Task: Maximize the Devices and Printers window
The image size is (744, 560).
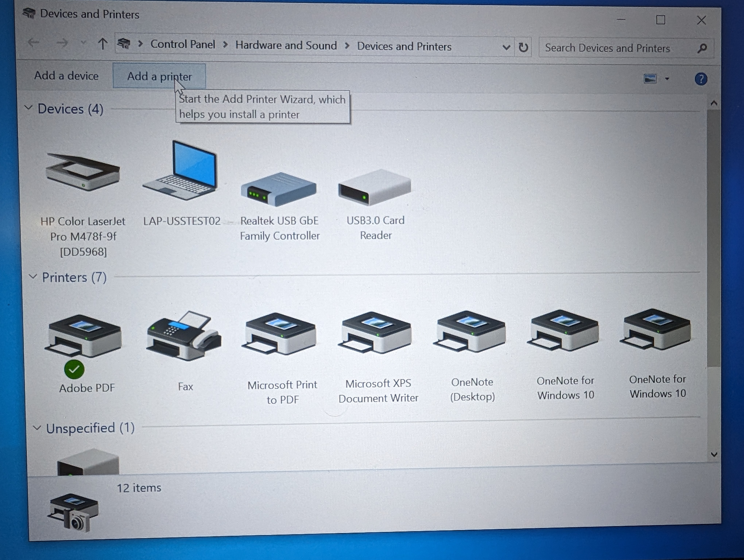Action: click(x=661, y=20)
